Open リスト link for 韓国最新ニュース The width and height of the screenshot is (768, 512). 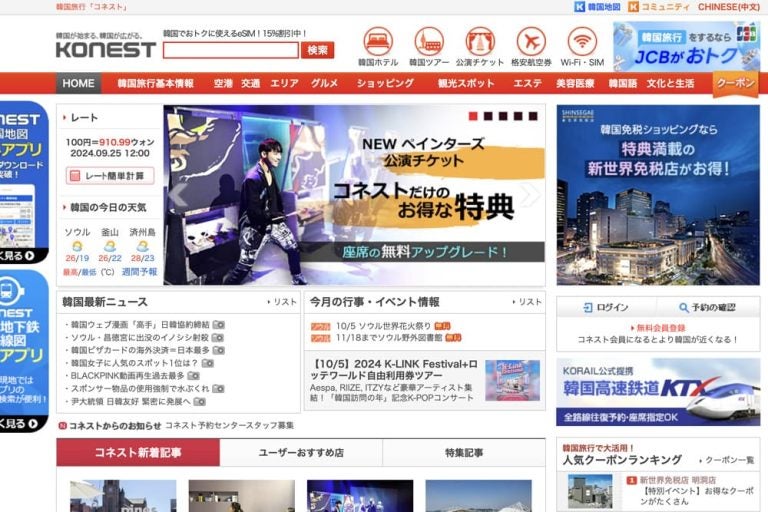pyautogui.click(x=282, y=302)
